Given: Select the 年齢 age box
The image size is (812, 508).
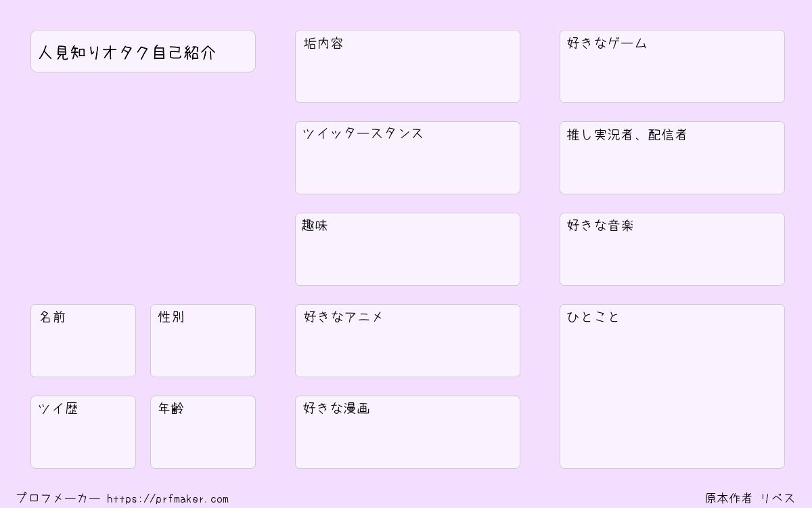Looking at the screenshot, I should tap(203, 432).
